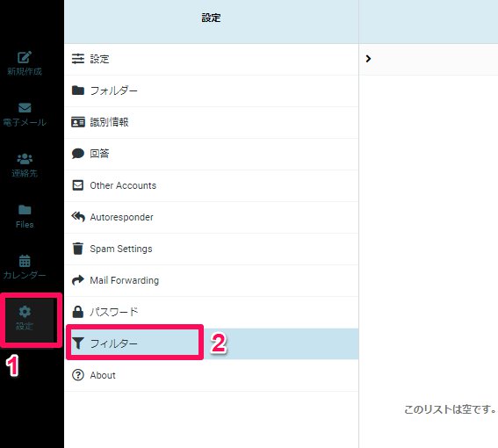Image resolution: width=498 pixels, height=448 pixels.
Task: Click the envelope icon beside Other Accounts
Action: [78, 185]
